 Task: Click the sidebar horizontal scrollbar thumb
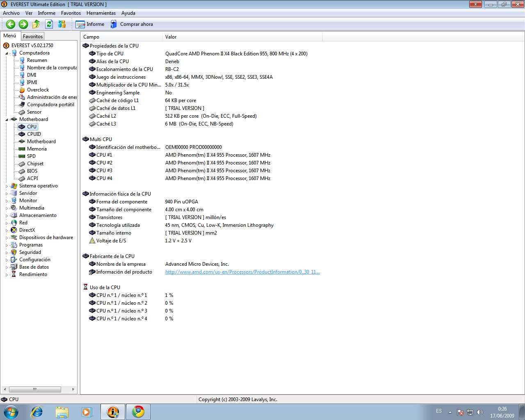pyautogui.click(x=35, y=389)
